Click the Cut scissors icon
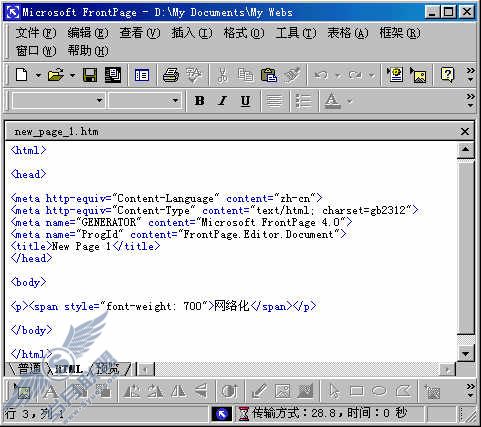 tap(222, 75)
